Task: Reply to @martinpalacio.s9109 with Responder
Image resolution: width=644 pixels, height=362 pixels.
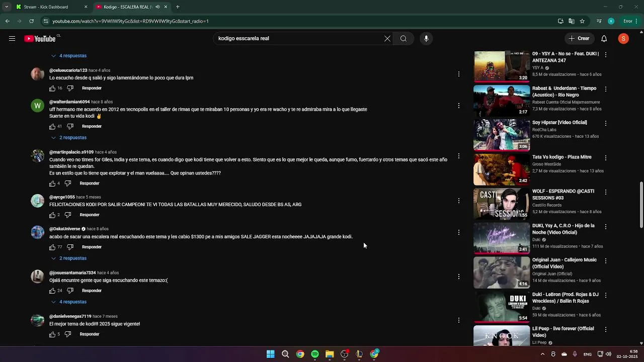Action: click(x=90, y=183)
